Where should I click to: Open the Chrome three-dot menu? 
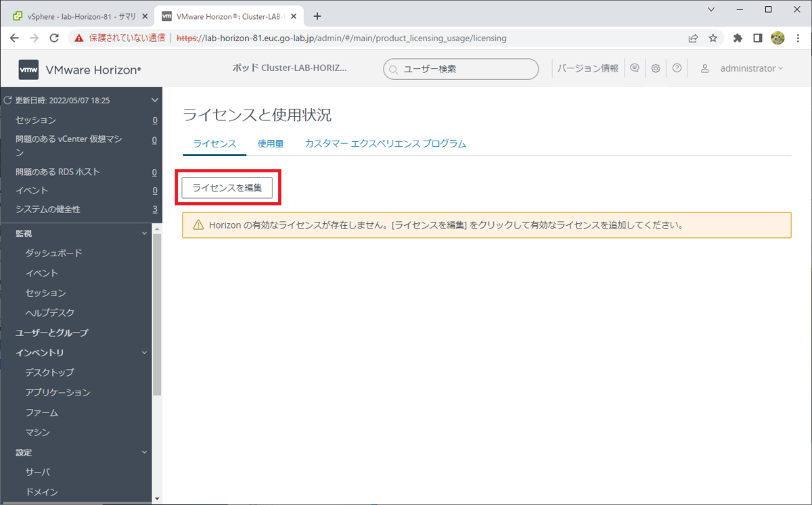click(x=798, y=38)
